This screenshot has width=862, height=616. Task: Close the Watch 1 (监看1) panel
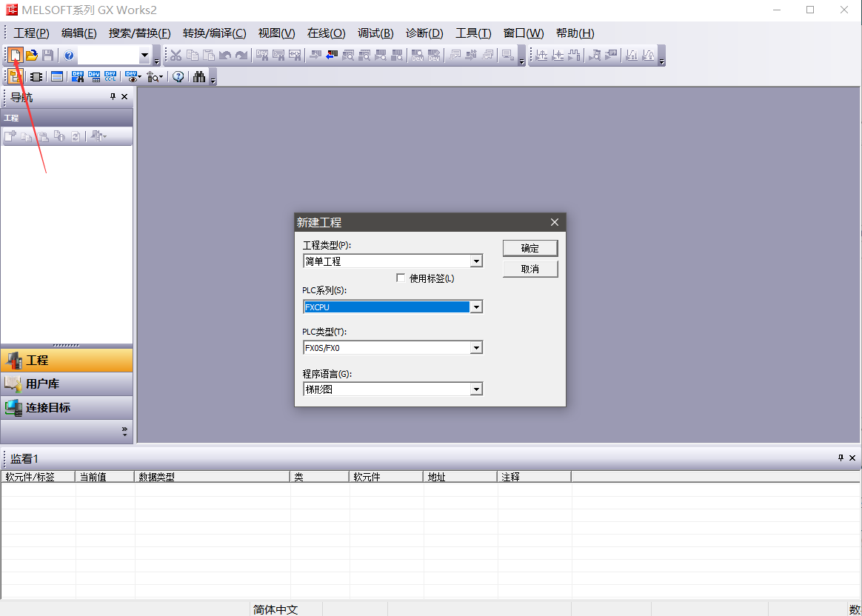coord(852,458)
